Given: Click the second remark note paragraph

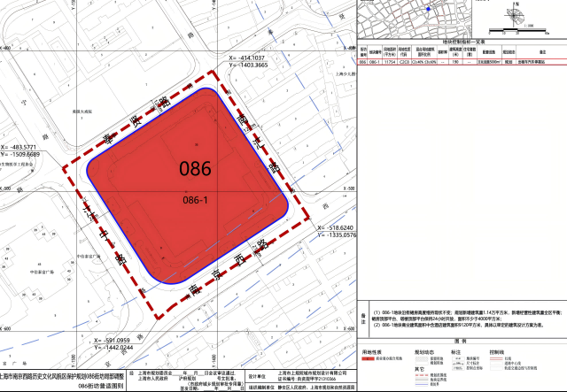Looking at the screenshot, I should [x=461, y=324].
